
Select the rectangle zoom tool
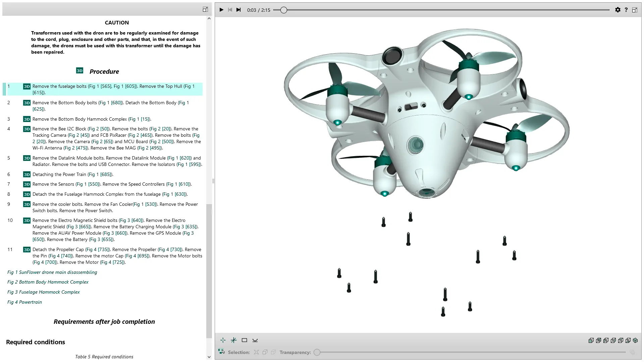[244, 340]
